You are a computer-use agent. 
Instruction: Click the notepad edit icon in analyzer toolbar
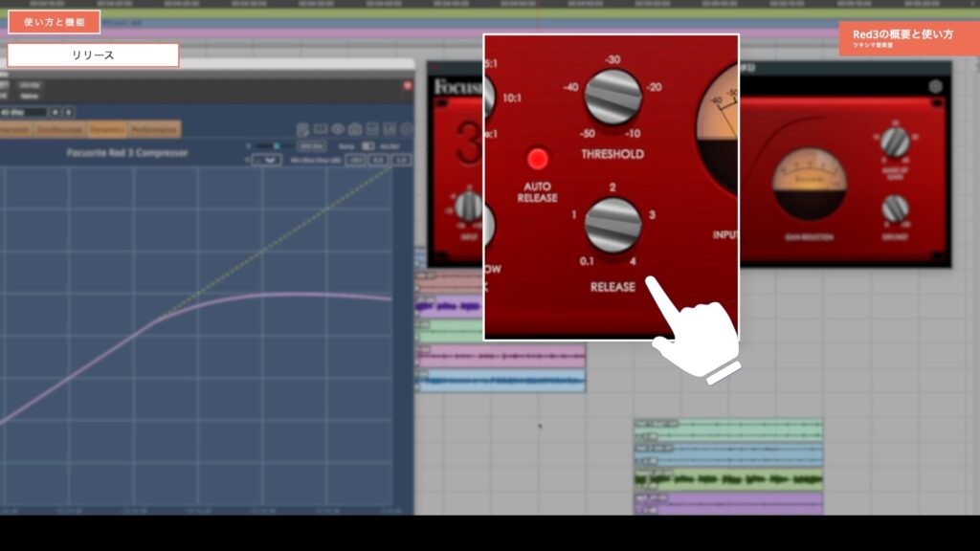(303, 129)
